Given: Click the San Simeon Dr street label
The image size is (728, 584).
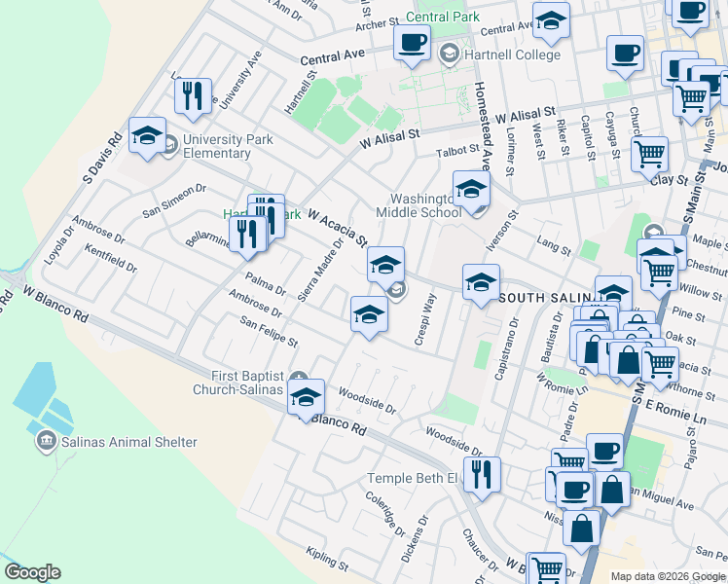Looking at the screenshot, I should [x=174, y=201].
